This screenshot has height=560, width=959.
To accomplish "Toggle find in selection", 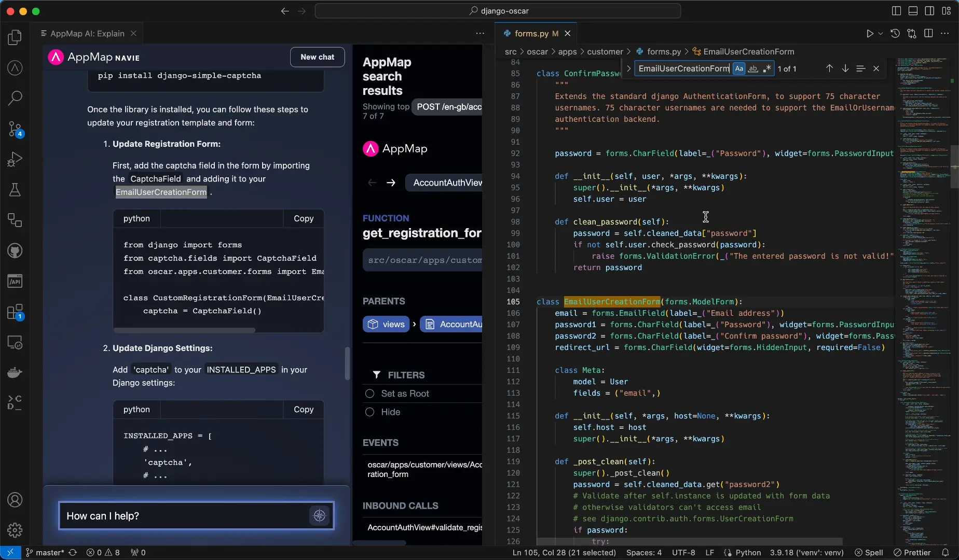I will pyautogui.click(x=860, y=68).
